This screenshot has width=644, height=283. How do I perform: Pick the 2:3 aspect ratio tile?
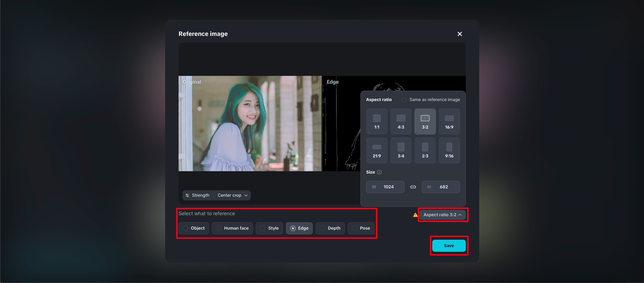(425, 150)
